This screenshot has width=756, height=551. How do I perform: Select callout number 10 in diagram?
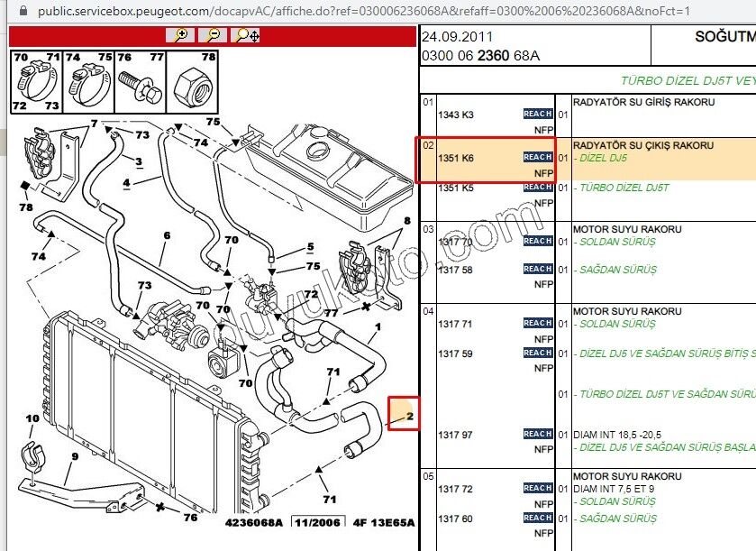point(32,418)
